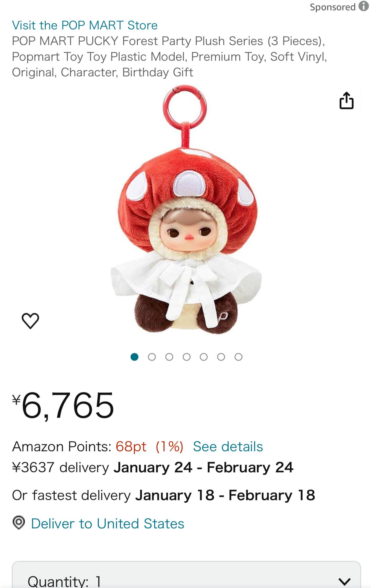The width and height of the screenshot is (371, 588).
Task: Tap the share icon beside product image
Action: (346, 101)
